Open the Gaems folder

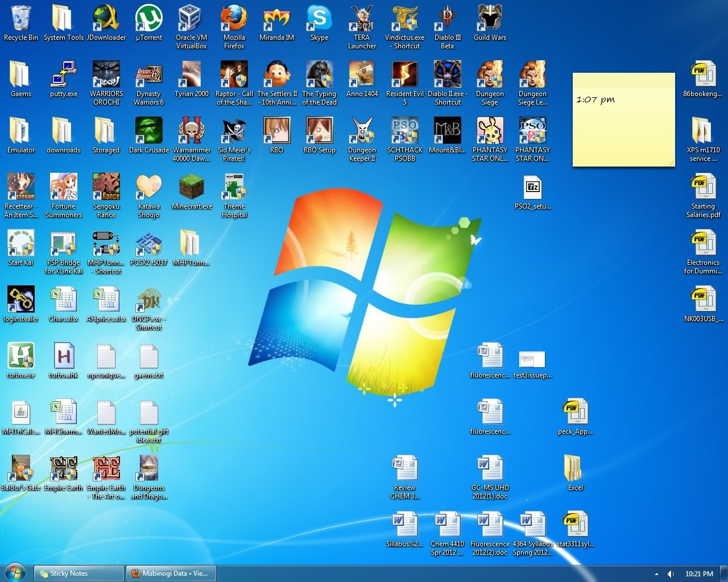[21, 74]
